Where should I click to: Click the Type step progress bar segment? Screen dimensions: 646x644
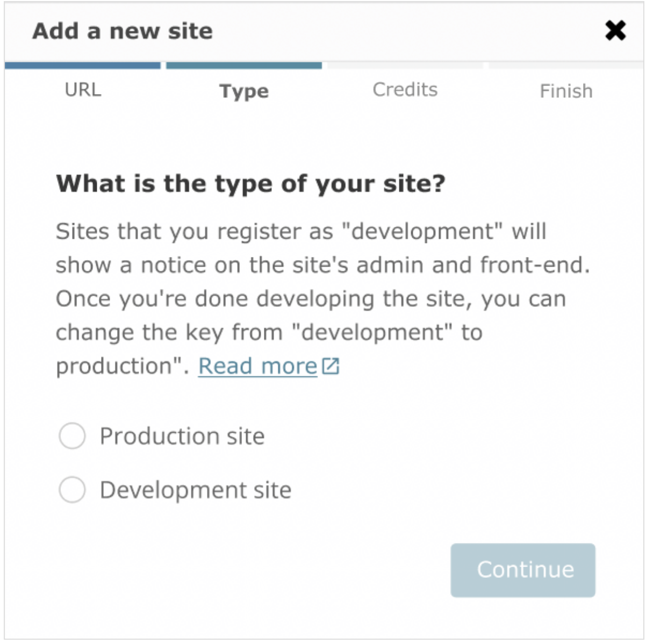243,66
